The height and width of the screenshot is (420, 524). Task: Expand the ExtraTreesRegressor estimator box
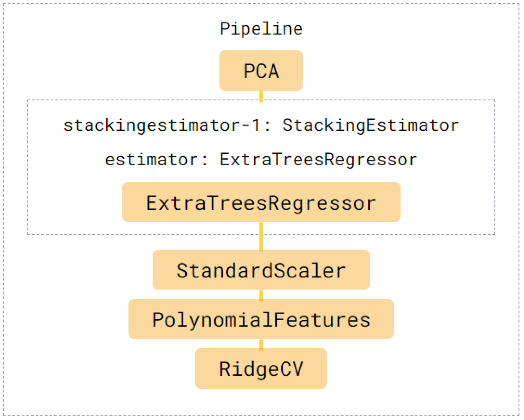(x=261, y=202)
